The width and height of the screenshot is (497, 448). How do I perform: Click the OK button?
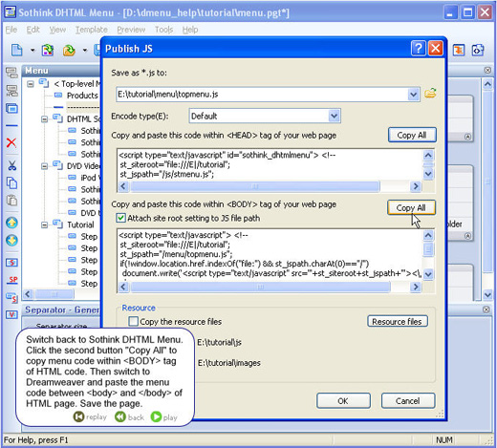(x=343, y=400)
